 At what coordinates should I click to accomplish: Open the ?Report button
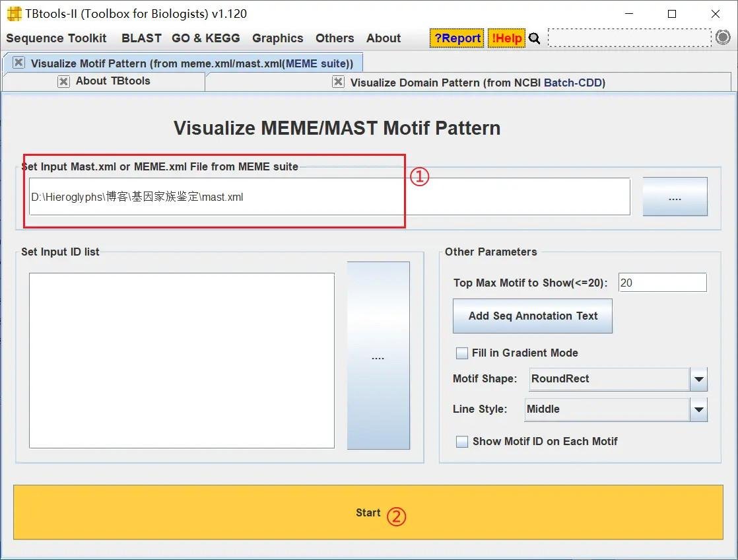(457, 38)
